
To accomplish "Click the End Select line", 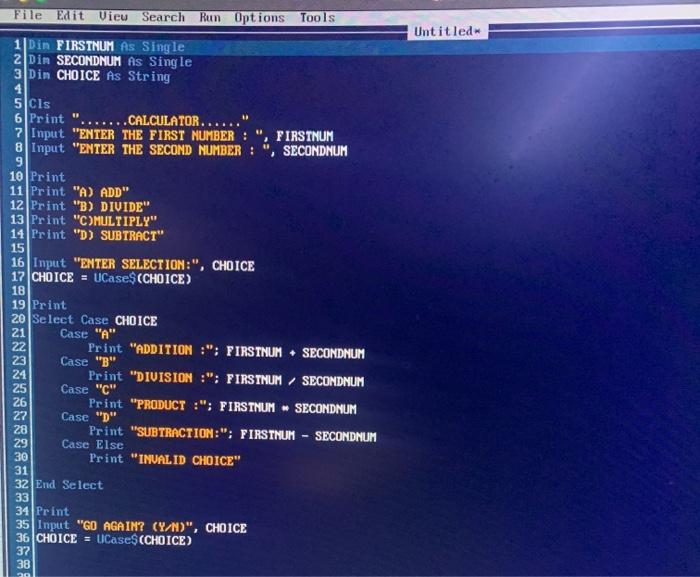I will click(69, 485).
